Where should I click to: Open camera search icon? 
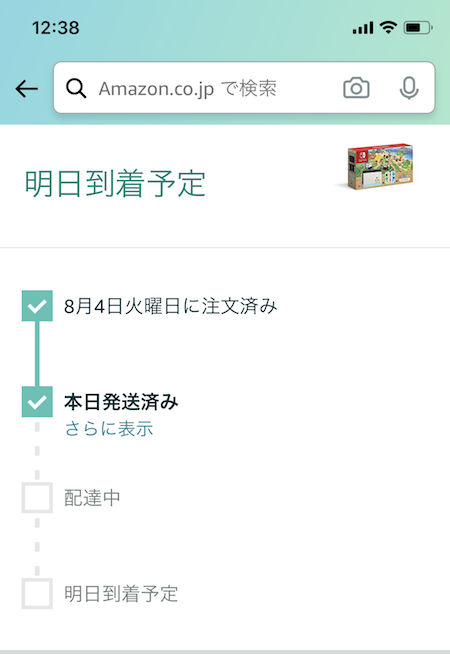pyautogui.click(x=356, y=88)
